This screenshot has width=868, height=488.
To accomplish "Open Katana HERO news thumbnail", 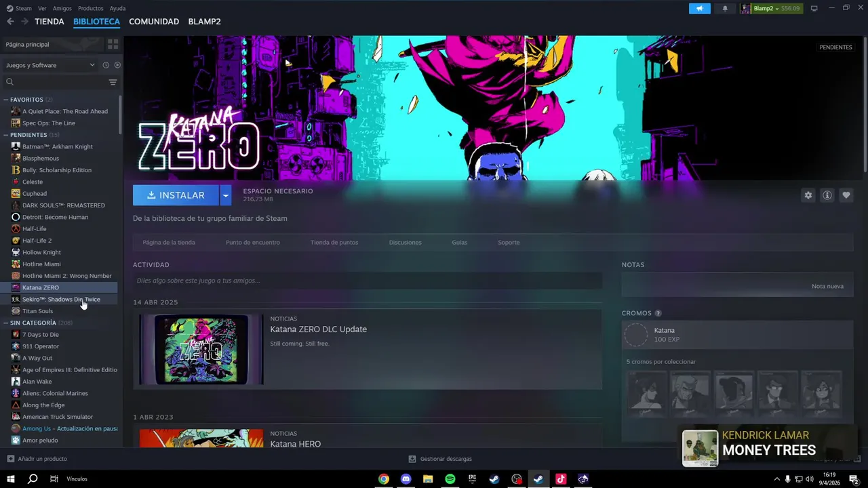I will [201, 438].
